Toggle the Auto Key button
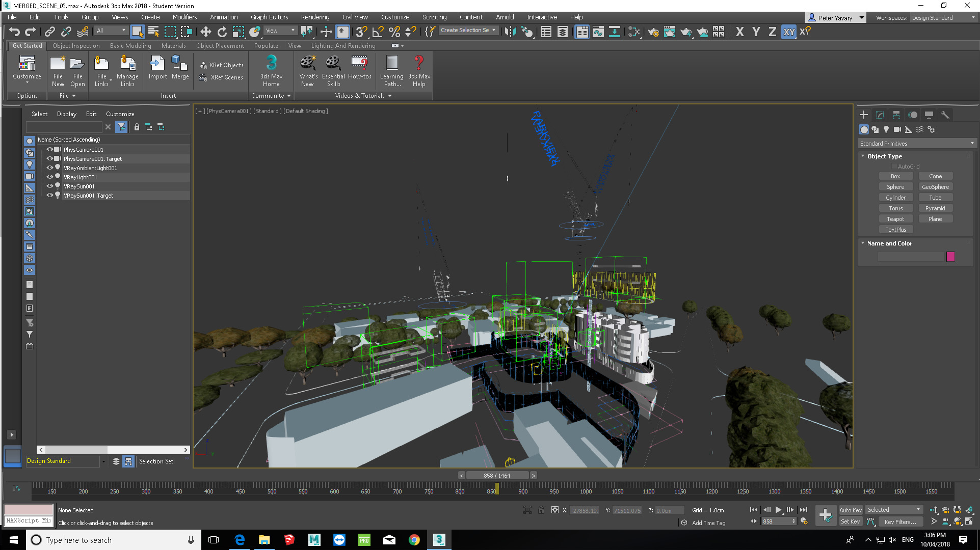The height and width of the screenshot is (550, 980). [850, 510]
